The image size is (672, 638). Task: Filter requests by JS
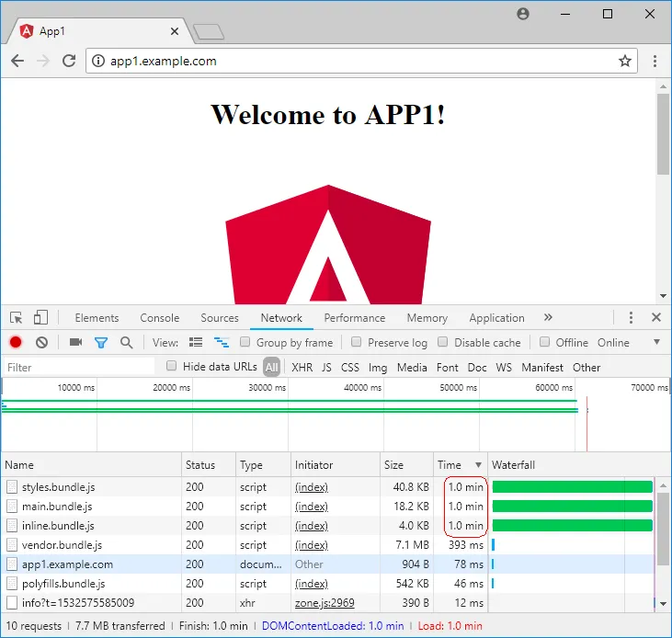[x=326, y=368]
